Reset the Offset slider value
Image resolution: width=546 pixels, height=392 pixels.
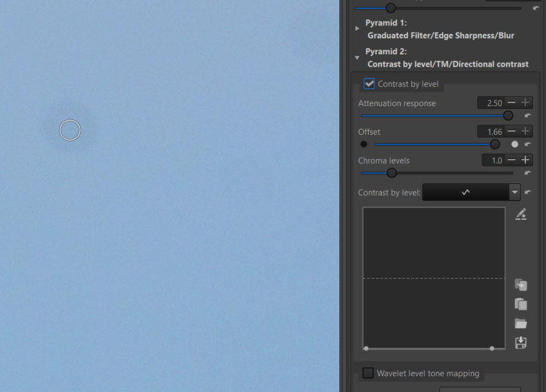(x=528, y=145)
